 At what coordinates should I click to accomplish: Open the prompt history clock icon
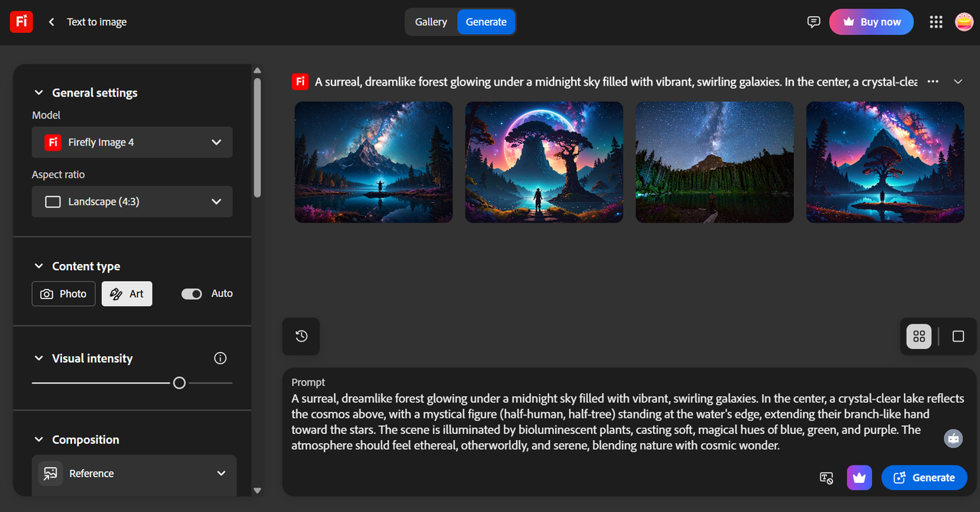[301, 336]
